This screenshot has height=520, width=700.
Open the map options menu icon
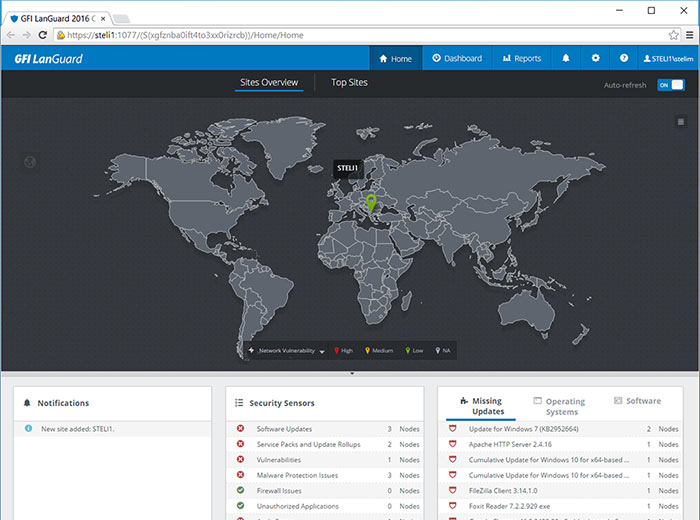point(680,121)
